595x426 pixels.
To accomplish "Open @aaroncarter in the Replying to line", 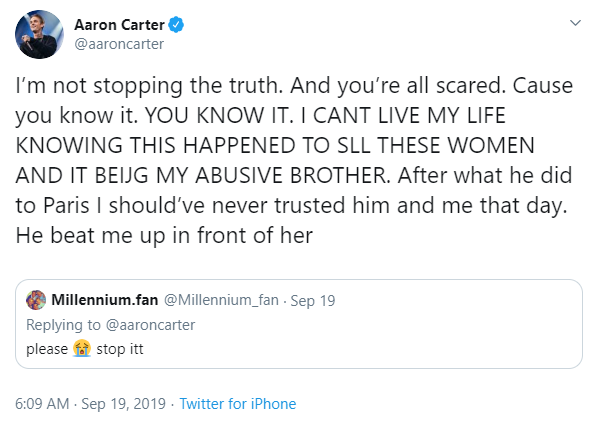I will click(150, 325).
